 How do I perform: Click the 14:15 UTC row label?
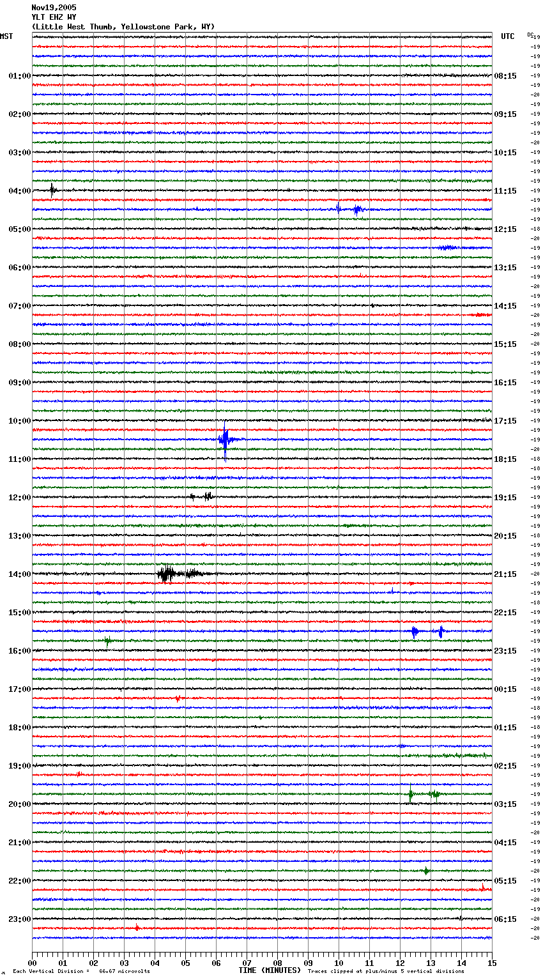[x=505, y=306]
